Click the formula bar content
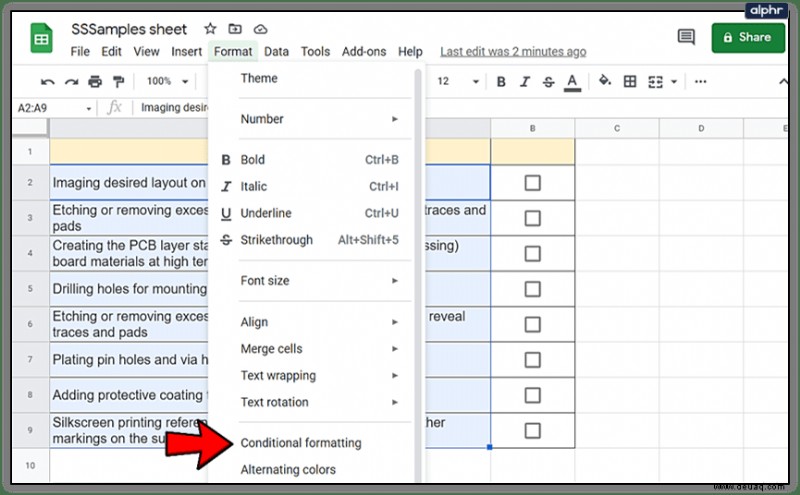800x495 pixels. coord(174,108)
